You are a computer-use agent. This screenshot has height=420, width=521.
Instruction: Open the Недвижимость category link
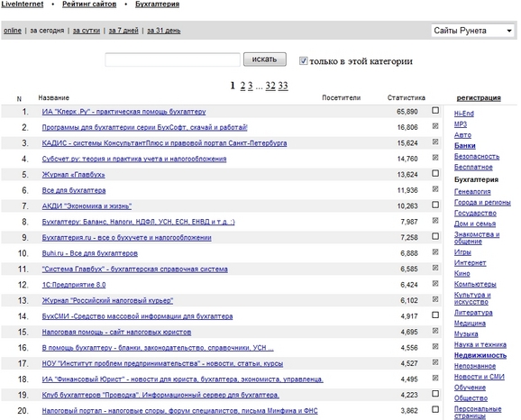(480, 355)
